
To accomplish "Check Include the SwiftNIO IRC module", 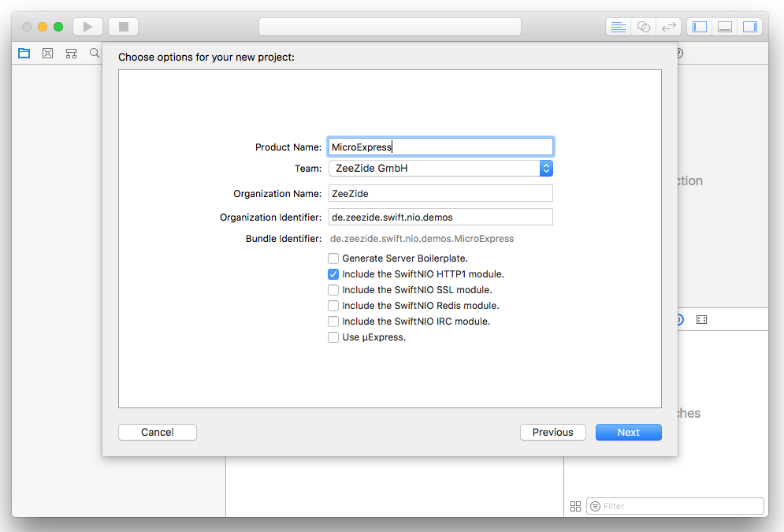I will (x=333, y=322).
